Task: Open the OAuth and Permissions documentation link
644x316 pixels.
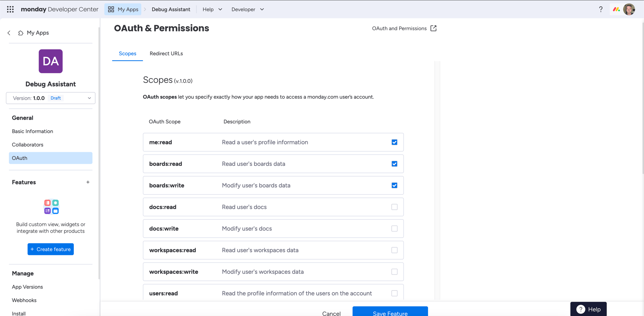Action: pyautogui.click(x=404, y=28)
